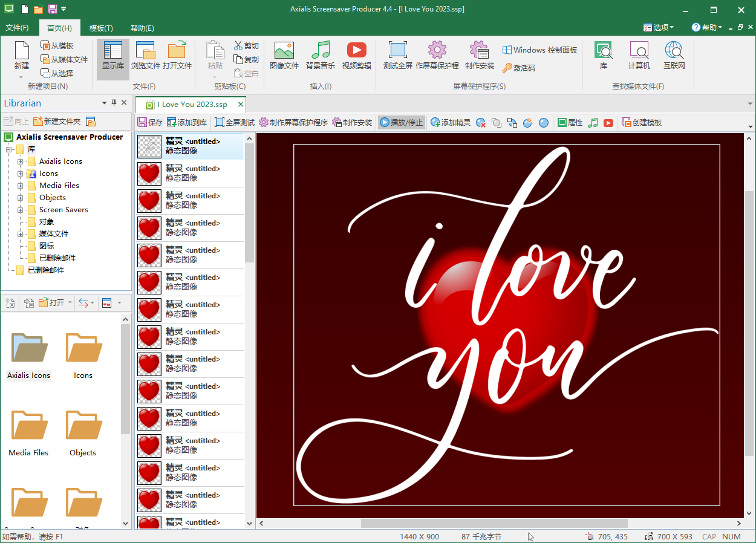The width and height of the screenshot is (756, 543).
Task: Click 添加精灵 in the document toolbar
Action: [451, 122]
